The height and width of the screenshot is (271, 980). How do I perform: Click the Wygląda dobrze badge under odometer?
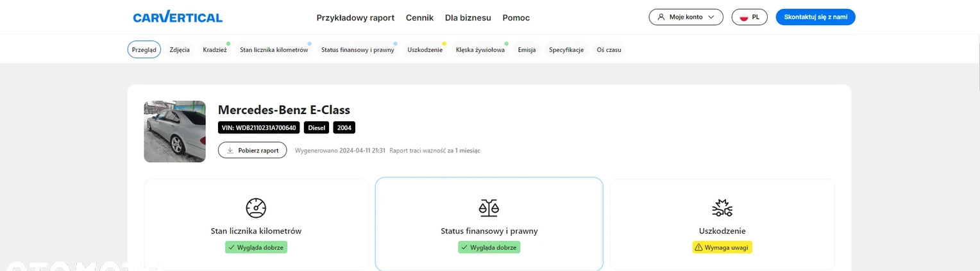(256, 247)
